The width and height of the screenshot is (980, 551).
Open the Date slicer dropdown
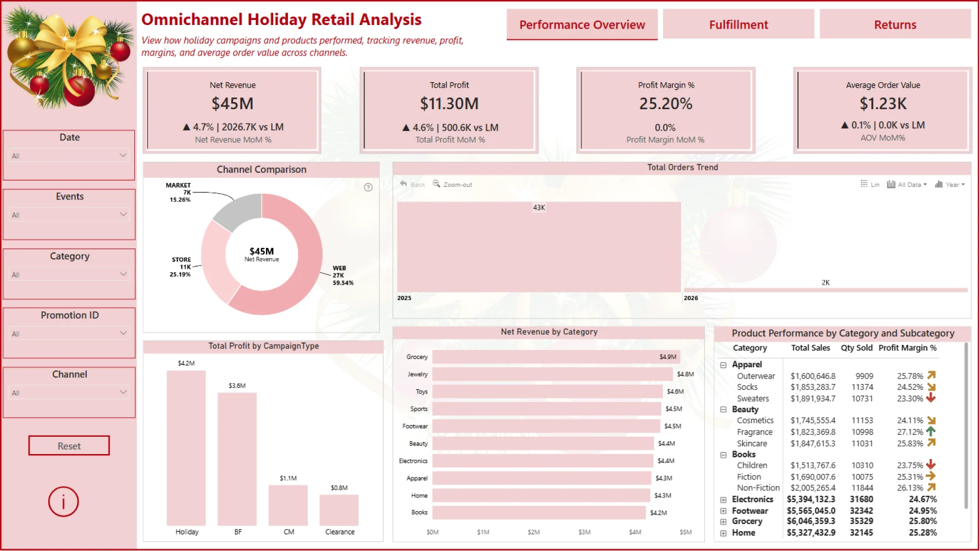[x=123, y=155]
